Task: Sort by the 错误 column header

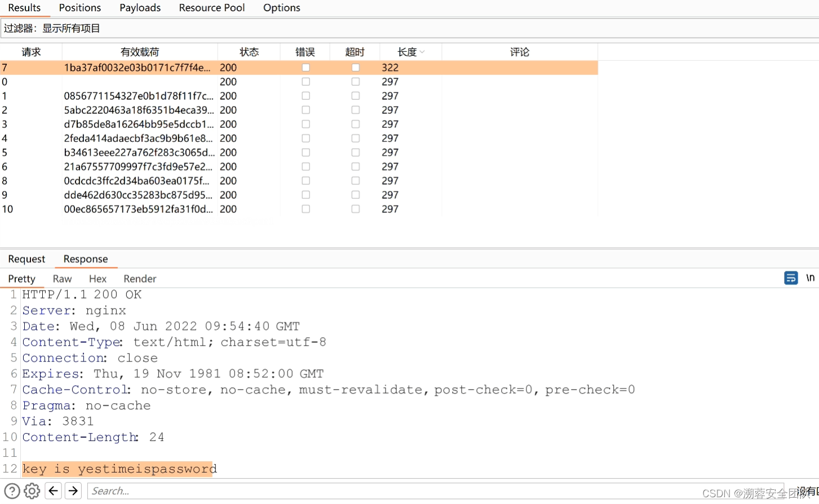Action: pyautogui.click(x=305, y=52)
